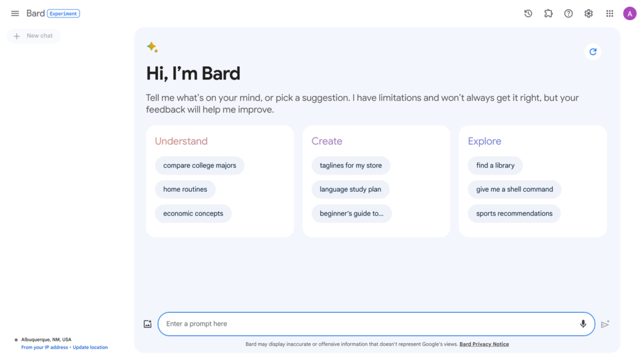Image resolution: width=644 pixels, height=363 pixels.
Task: Open the Settings gear
Action: (588, 13)
